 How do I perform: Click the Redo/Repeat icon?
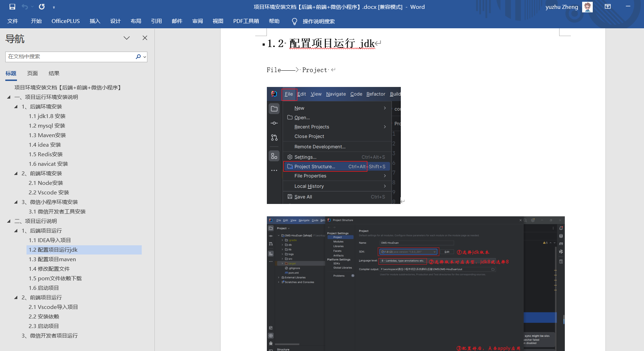(42, 7)
